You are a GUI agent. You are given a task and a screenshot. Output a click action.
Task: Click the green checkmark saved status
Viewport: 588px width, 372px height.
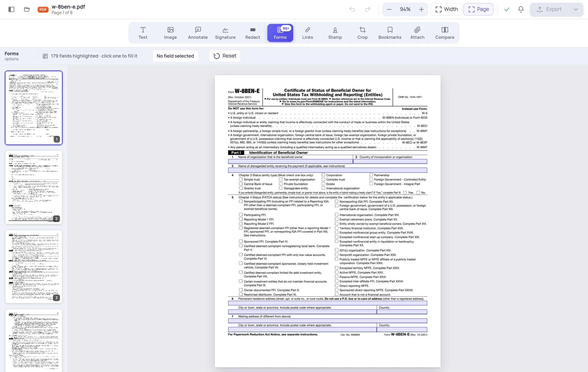coord(507,9)
